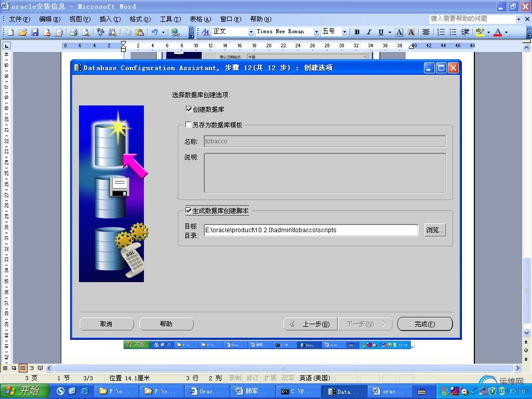Save the document with the floppy icon

click(x=35, y=32)
